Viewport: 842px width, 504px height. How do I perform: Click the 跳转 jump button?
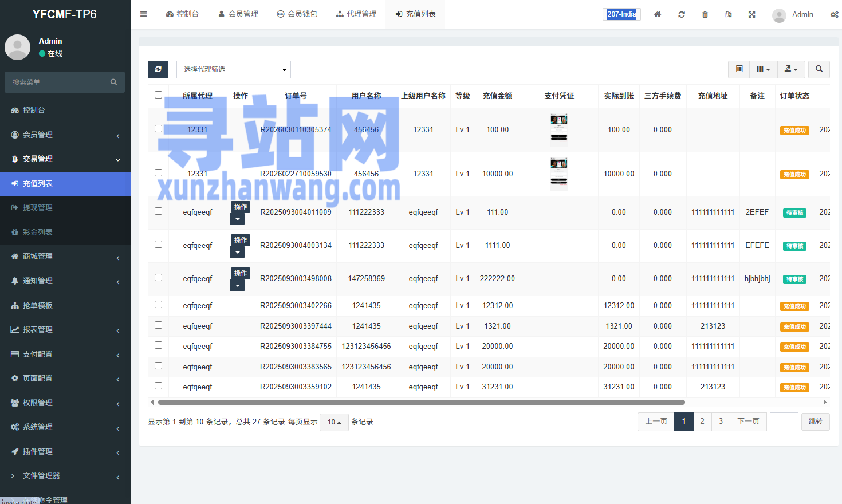tap(815, 422)
